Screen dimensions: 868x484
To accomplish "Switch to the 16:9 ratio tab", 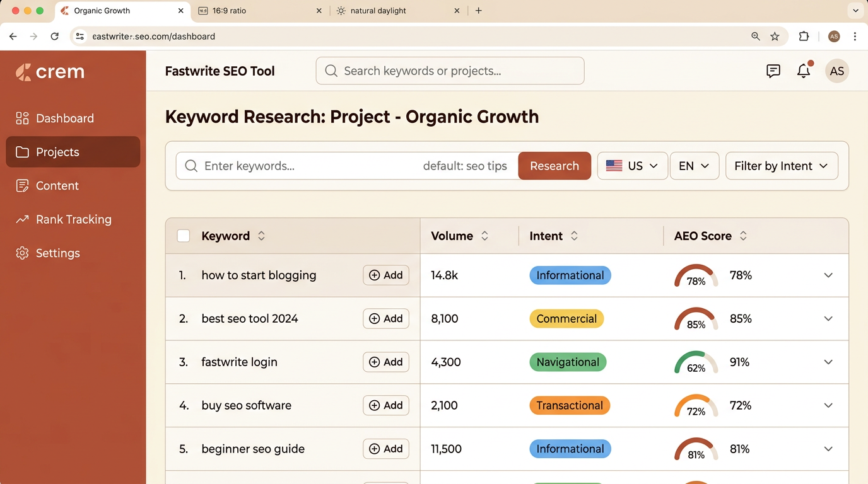I will (260, 11).
